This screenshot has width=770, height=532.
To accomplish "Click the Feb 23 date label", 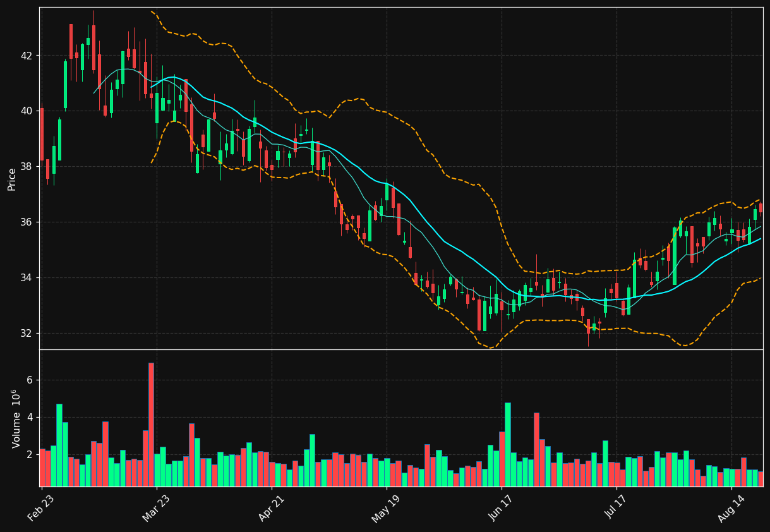I will click(40, 509).
